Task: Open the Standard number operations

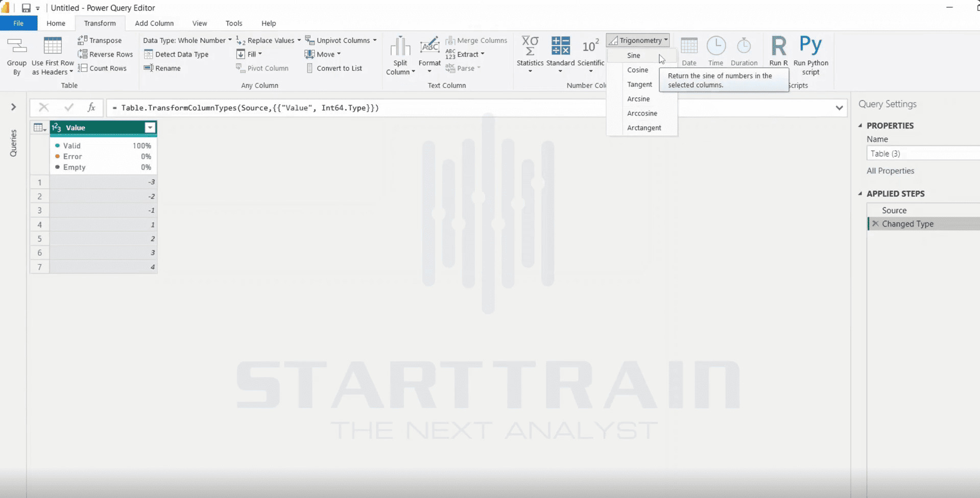Action: tap(560, 55)
